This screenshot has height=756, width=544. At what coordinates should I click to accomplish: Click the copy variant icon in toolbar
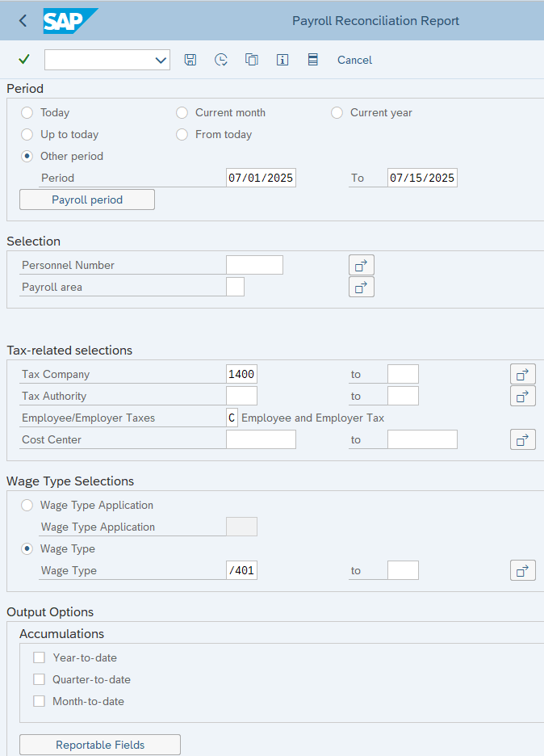pyautogui.click(x=252, y=60)
